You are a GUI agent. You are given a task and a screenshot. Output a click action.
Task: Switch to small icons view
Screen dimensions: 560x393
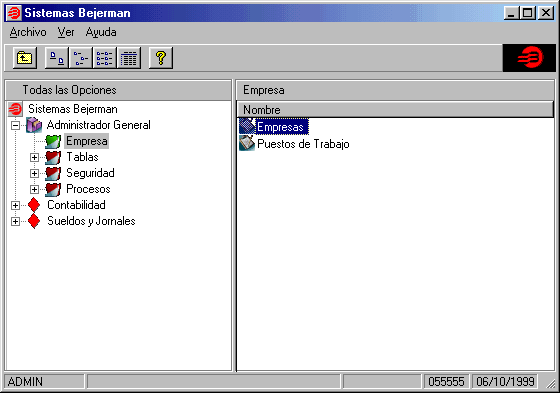(81, 58)
